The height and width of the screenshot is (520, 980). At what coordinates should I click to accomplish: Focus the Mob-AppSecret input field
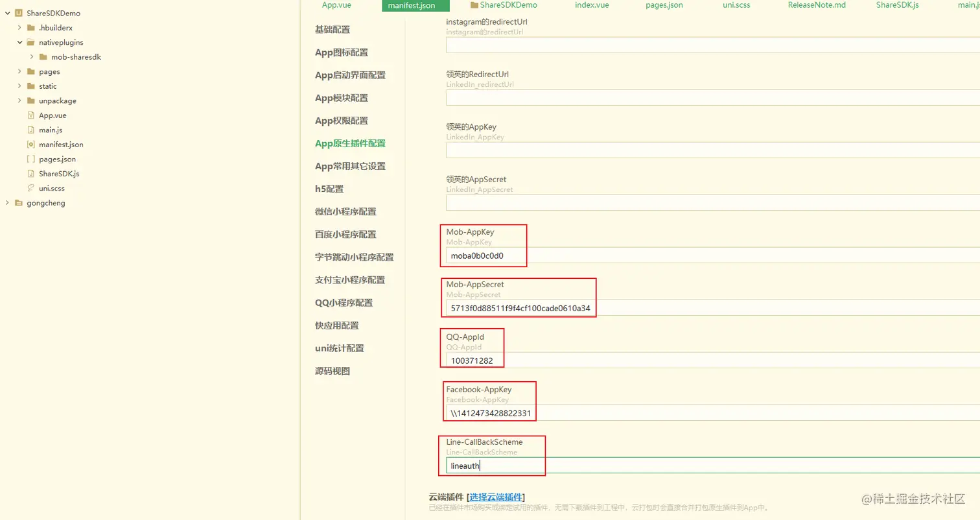click(713, 307)
